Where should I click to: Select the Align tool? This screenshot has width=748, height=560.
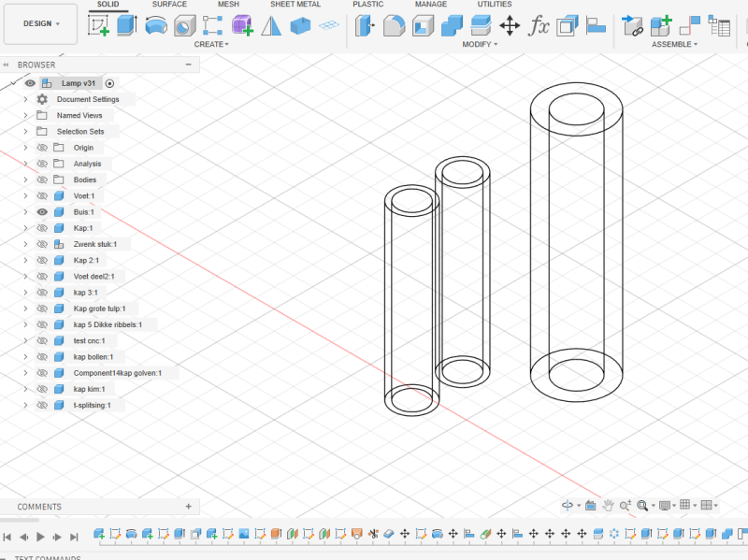[x=596, y=25]
